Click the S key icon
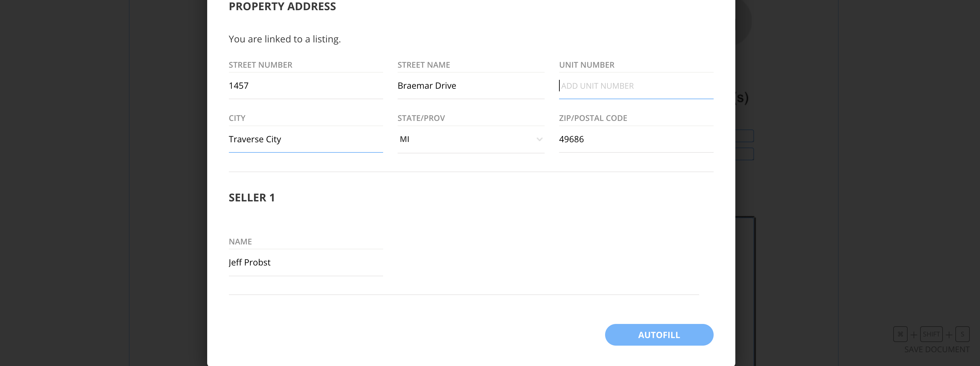The width and height of the screenshot is (980, 366). [962, 334]
